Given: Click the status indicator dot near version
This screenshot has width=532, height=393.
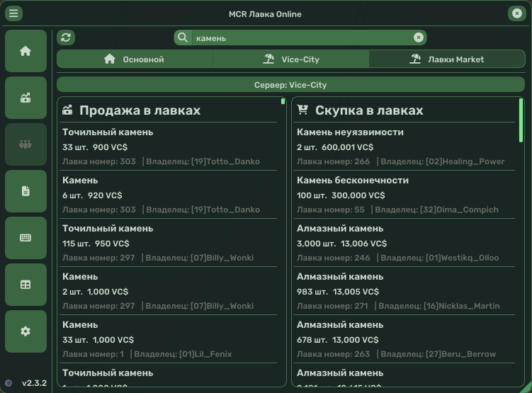Looking at the screenshot, I should [x=9, y=383].
